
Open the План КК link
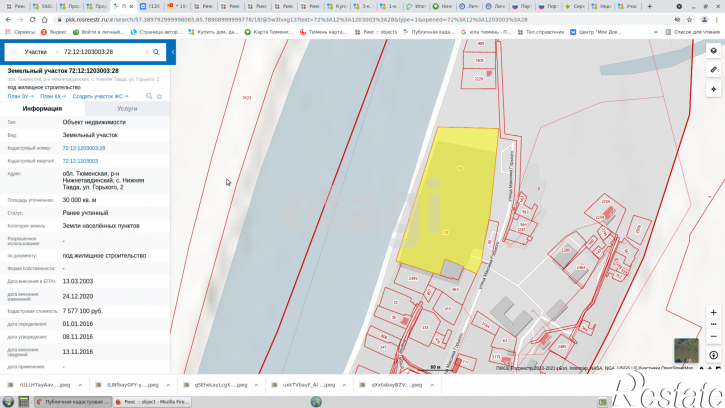point(53,96)
